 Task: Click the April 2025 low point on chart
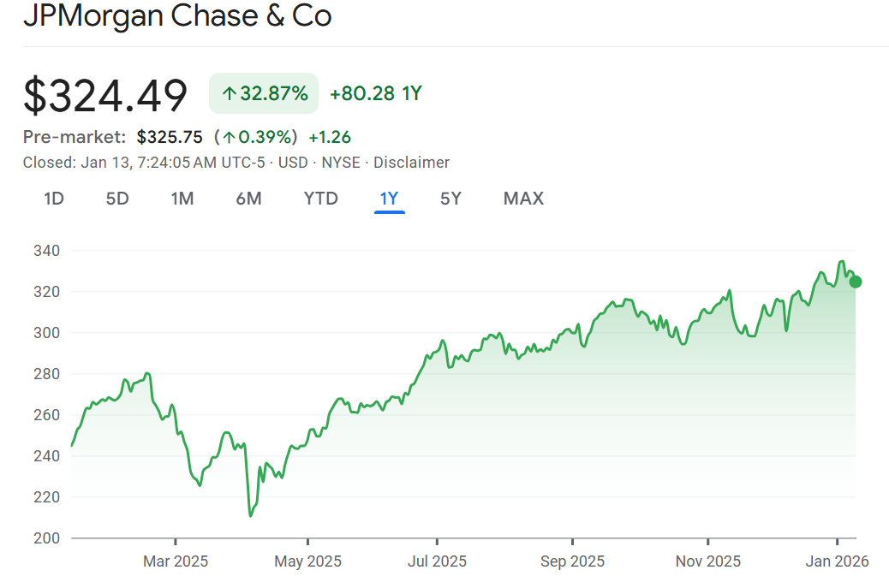click(250, 515)
